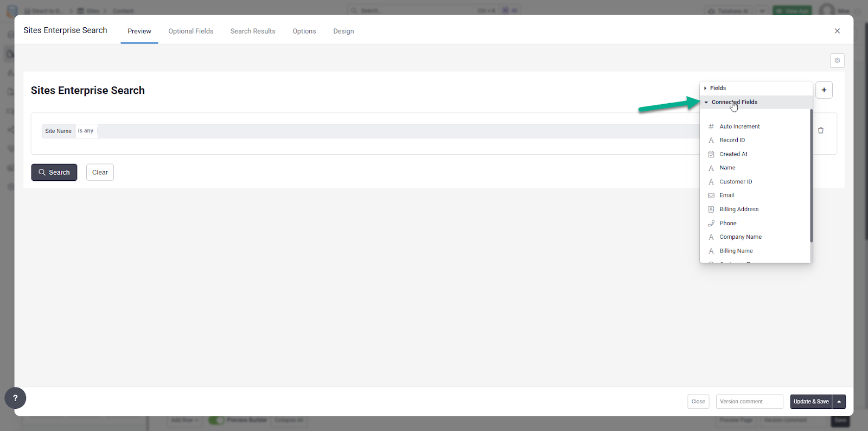Select the Auto Increment field
Image resolution: width=868 pixels, height=431 pixels.
[x=739, y=126]
